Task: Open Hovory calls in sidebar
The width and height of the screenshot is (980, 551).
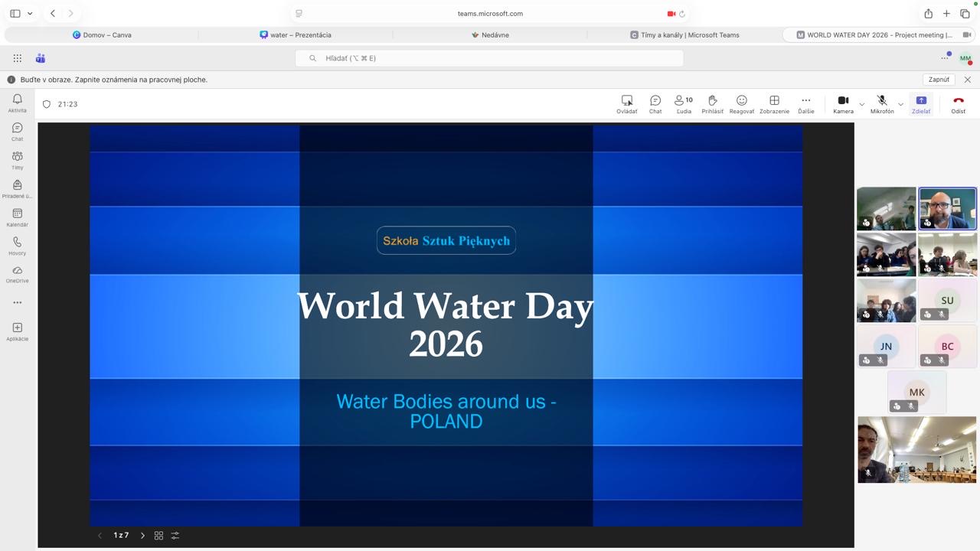Action: tap(17, 246)
